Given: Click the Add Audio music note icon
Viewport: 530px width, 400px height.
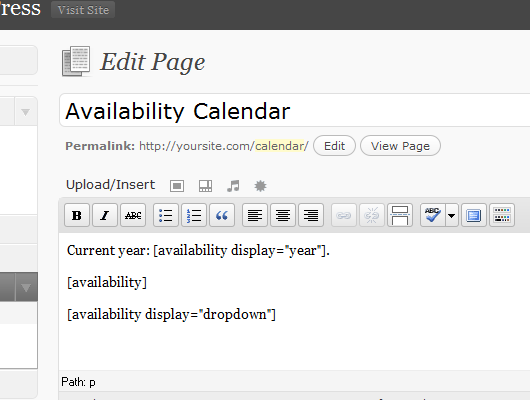Looking at the screenshot, I should point(233,186).
